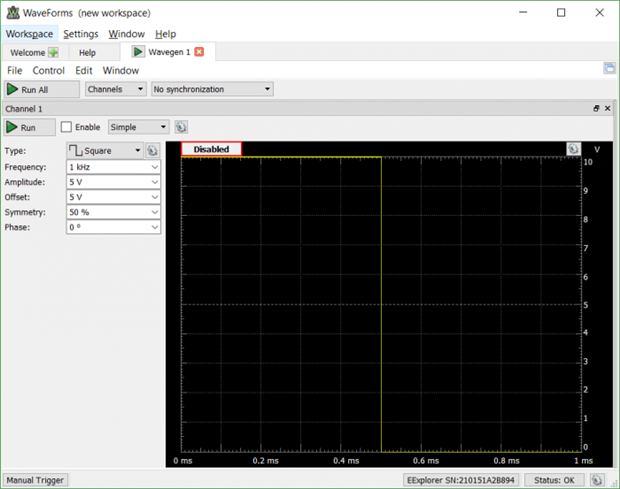Image resolution: width=620 pixels, height=489 pixels.
Task: Undock the Channel 1 panel
Action: pos(596,108)
